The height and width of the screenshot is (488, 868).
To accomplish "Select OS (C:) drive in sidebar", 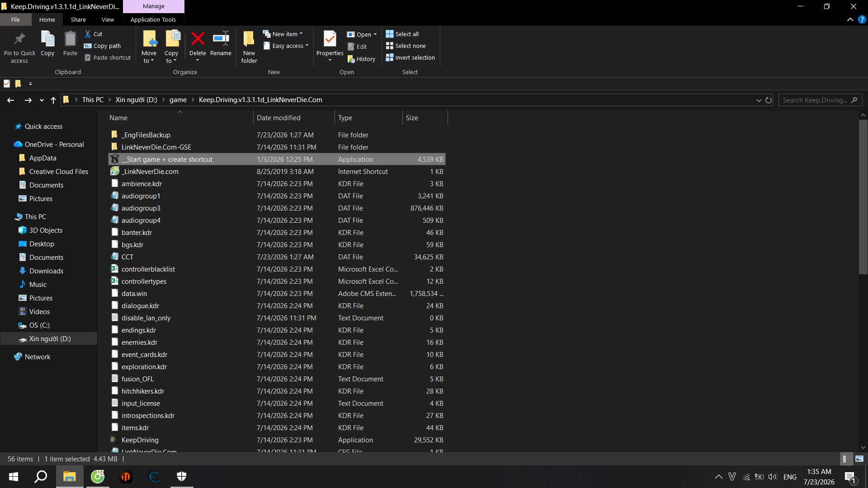I will pyautogui.click(x=39, y=325).
